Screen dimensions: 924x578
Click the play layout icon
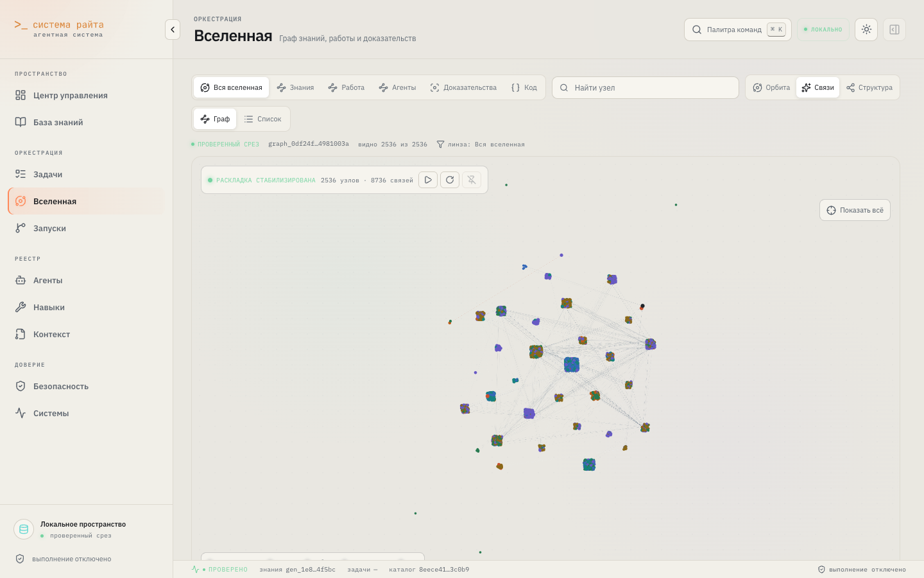tap(428, 180)
